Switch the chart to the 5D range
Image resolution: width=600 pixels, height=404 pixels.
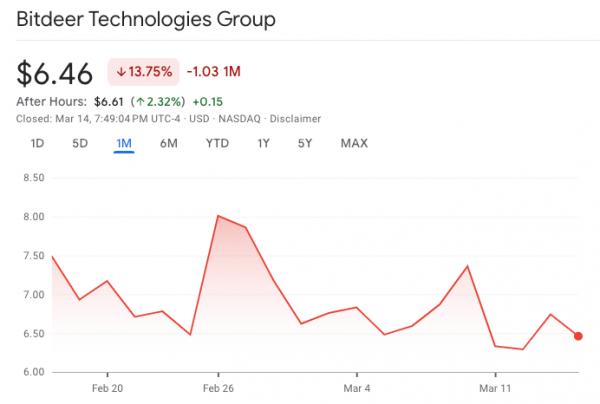coord(80,143)
